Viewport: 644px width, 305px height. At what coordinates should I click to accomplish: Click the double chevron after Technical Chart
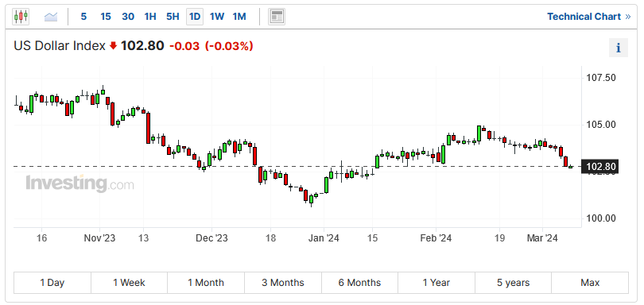627,17
